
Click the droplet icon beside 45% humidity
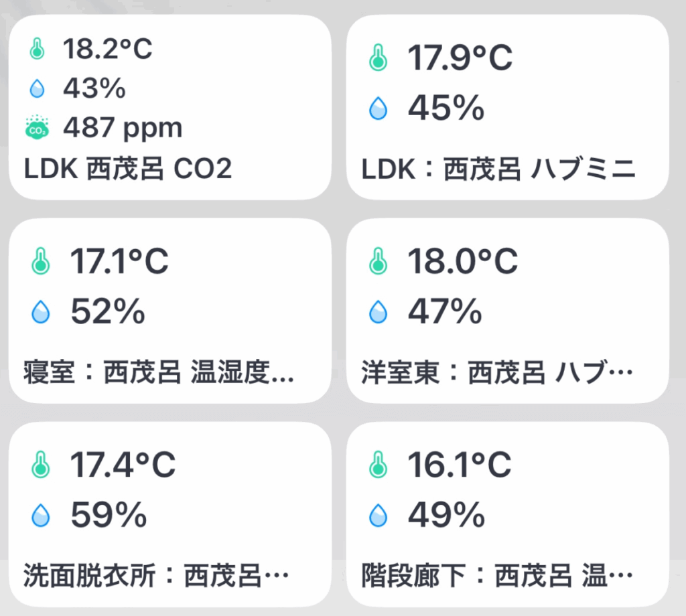(379, 108)
